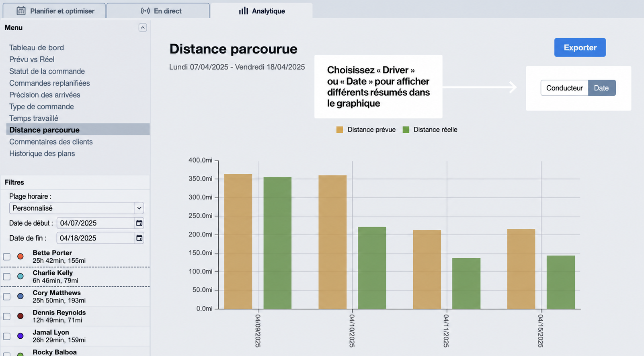This screenshot has width=644, height=356.
Task: Select Distance parcourue in the menu
Action: pos(78,130)
